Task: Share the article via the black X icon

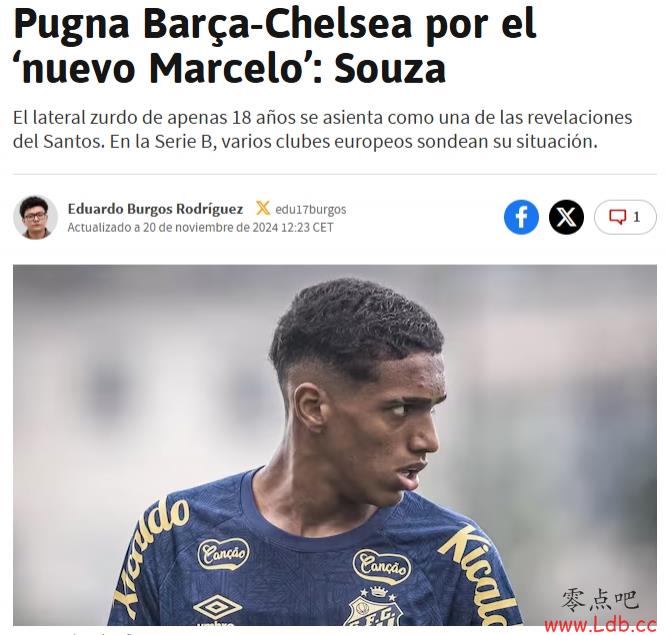Action: [x=566, y=217]
